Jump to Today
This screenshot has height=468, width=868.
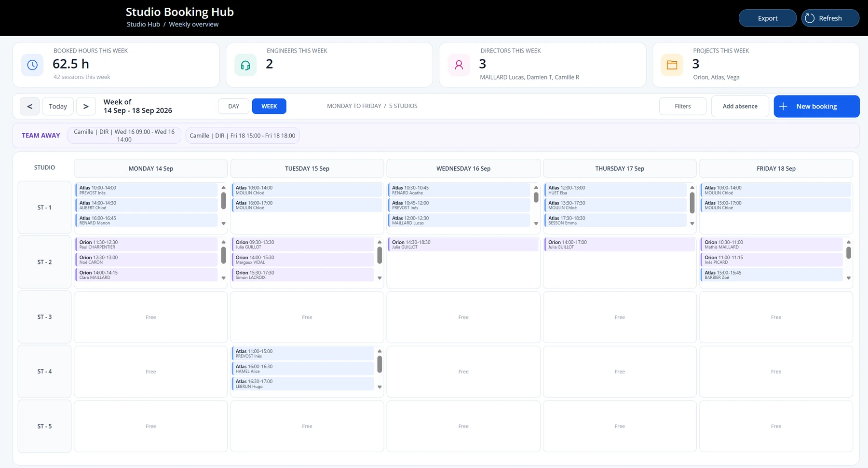pos(58,106)
